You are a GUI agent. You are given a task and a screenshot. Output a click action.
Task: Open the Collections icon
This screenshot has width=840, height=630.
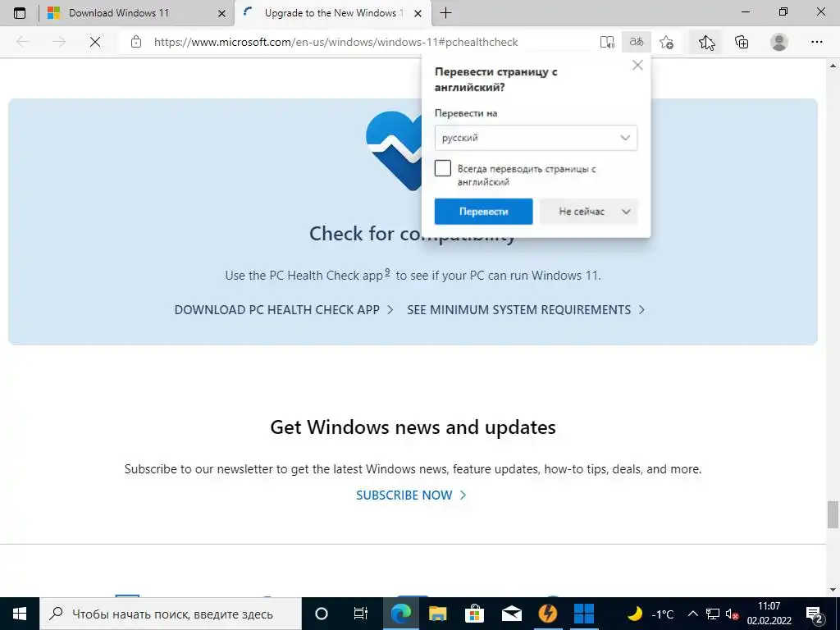coord(742,42)
